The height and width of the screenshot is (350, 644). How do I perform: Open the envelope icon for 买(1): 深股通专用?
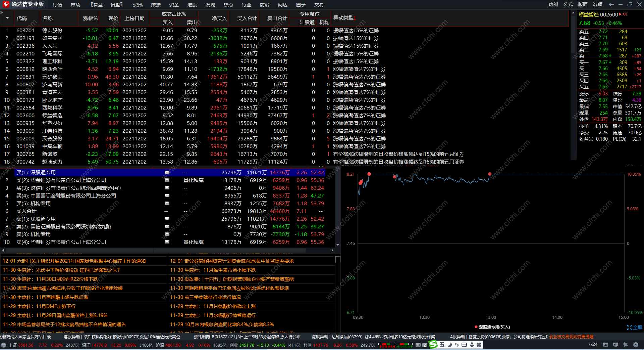167,172
